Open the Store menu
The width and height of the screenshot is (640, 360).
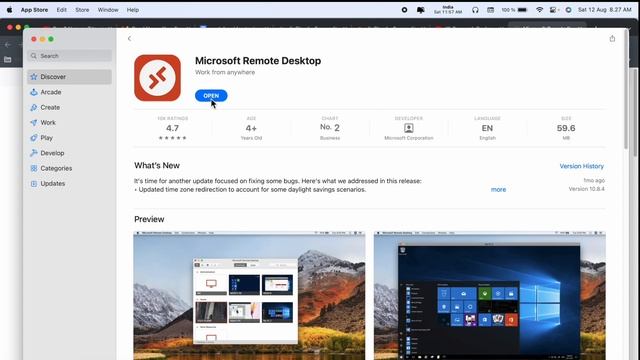tap(82, 10)
